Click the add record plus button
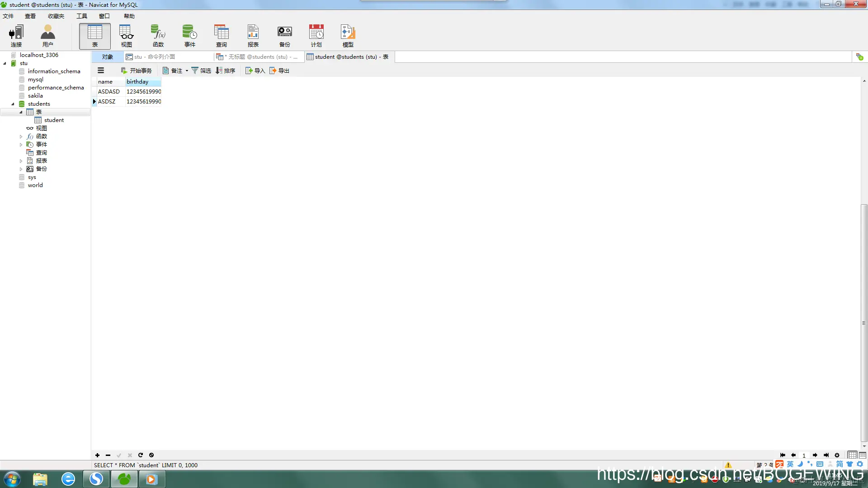Viewport: 868px width, 488px height. tap(97, 455)
